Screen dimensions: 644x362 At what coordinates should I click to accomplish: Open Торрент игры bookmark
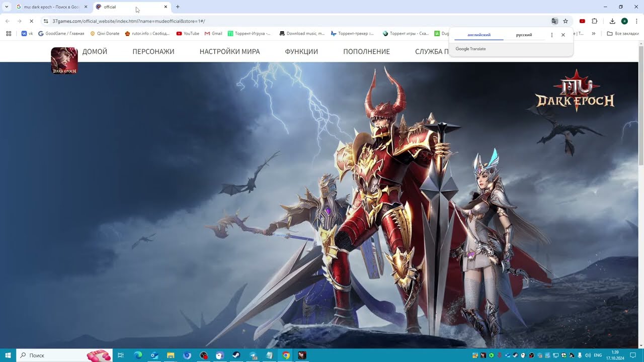pyautogui.click(x=406, y=34)
